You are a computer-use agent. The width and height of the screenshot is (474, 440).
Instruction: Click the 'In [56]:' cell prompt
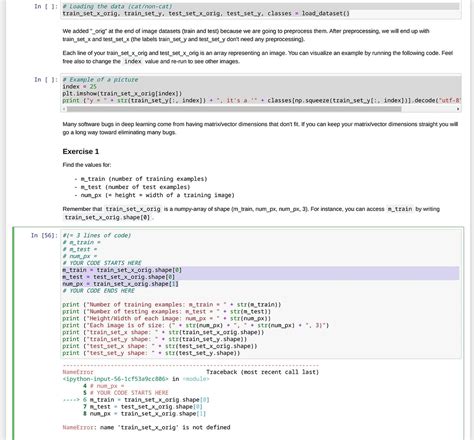click(44, 236)
